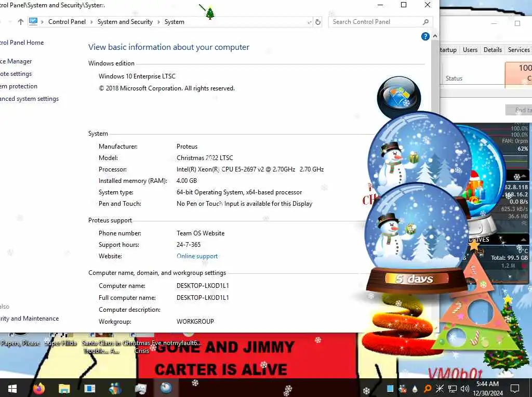Open File Explorer from the taskbar

click(x=64, y=389)
